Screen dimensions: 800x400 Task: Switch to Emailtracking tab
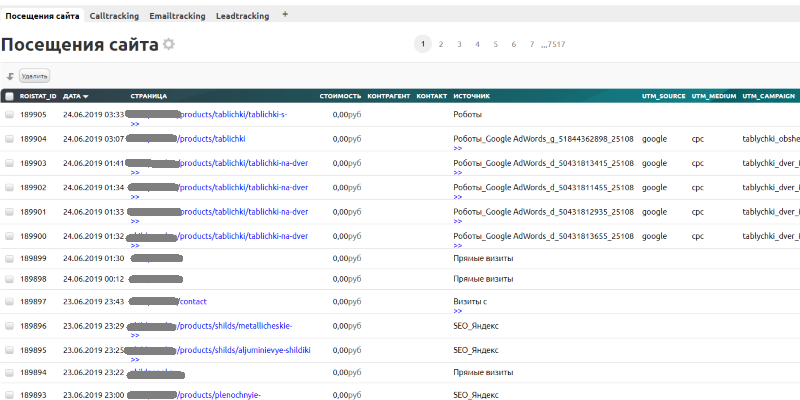click(x=178, y=16)
